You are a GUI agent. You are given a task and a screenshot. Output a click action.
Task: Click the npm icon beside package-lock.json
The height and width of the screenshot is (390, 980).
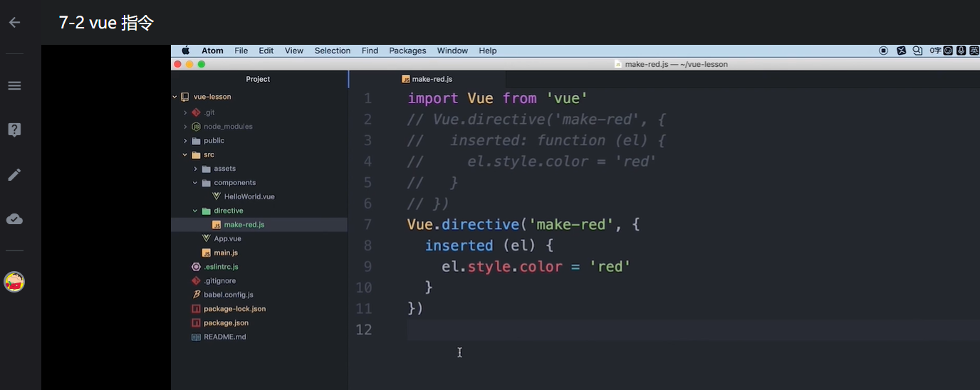[197, 309]
